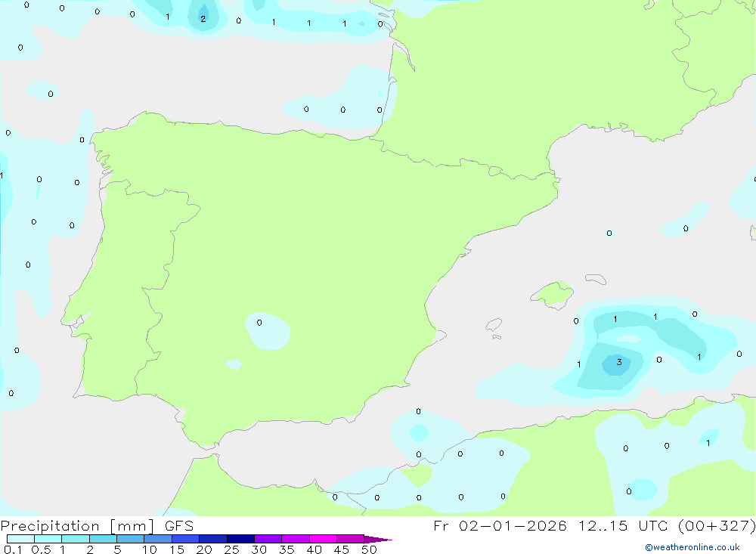756x554 pixels.
Task: Click the 0.1–0.5 mm legend color swatch
Action: (x=20, y=539)
